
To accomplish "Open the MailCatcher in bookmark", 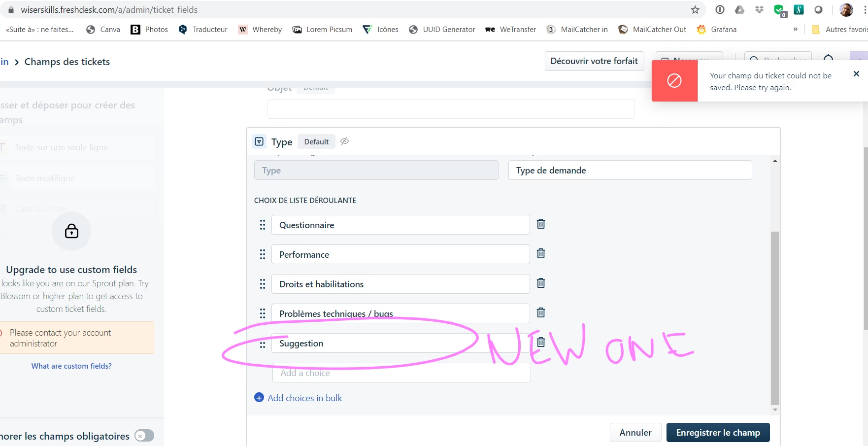I will click(x=577, y=30).
